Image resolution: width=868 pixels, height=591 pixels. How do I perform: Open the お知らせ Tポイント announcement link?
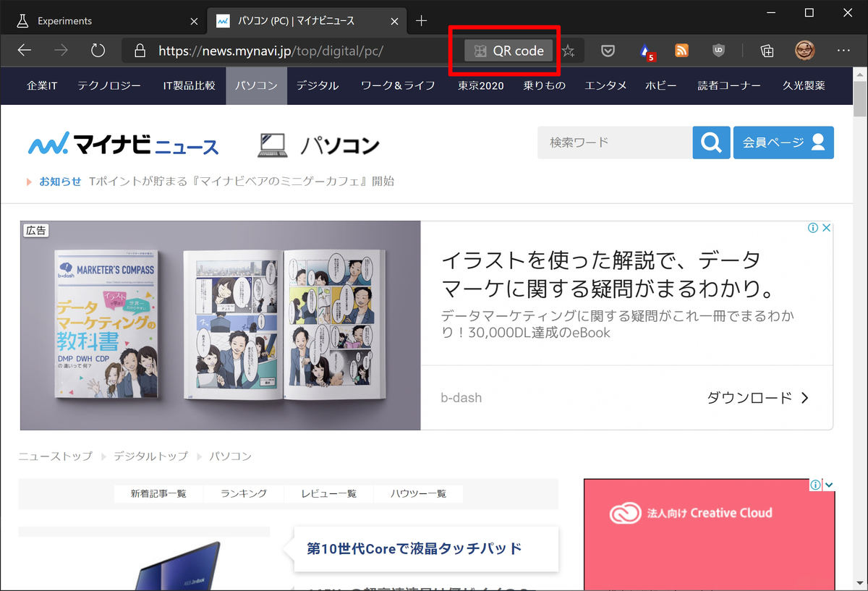click(x=216, y=182)
